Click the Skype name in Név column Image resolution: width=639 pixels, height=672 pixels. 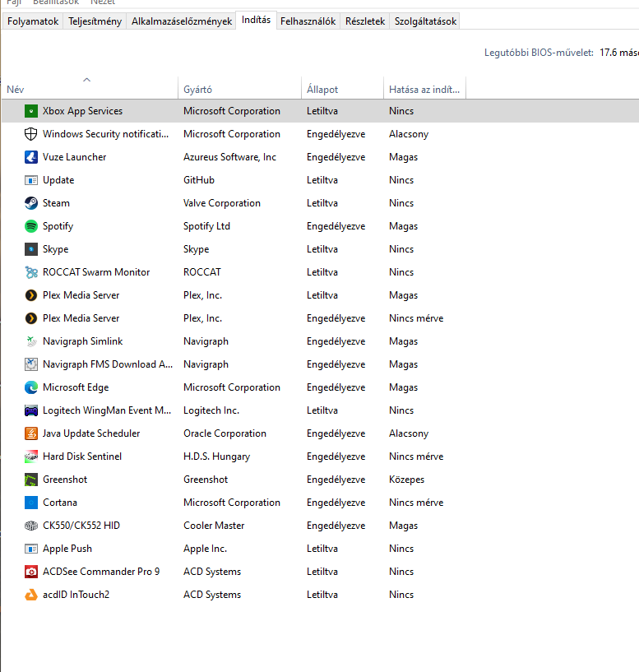55,249
